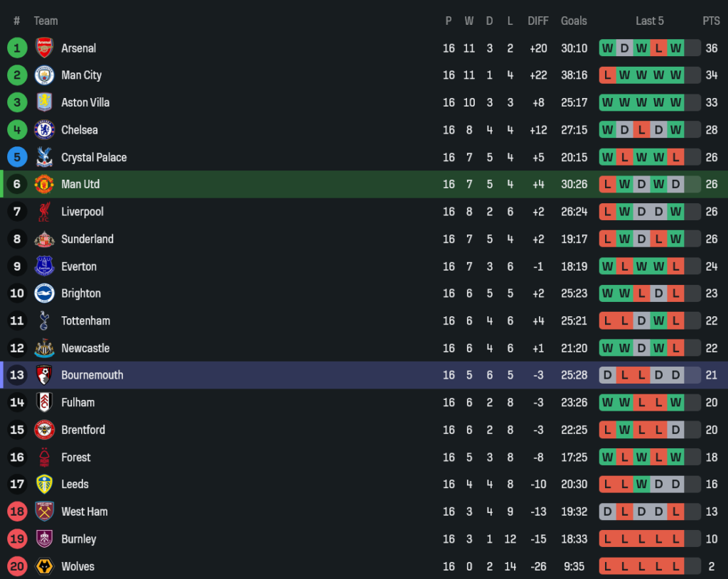Viewport: 728px width, 579px height.
Task: Click Arsenal's red L form badge
Action: (x=658, y=48)
